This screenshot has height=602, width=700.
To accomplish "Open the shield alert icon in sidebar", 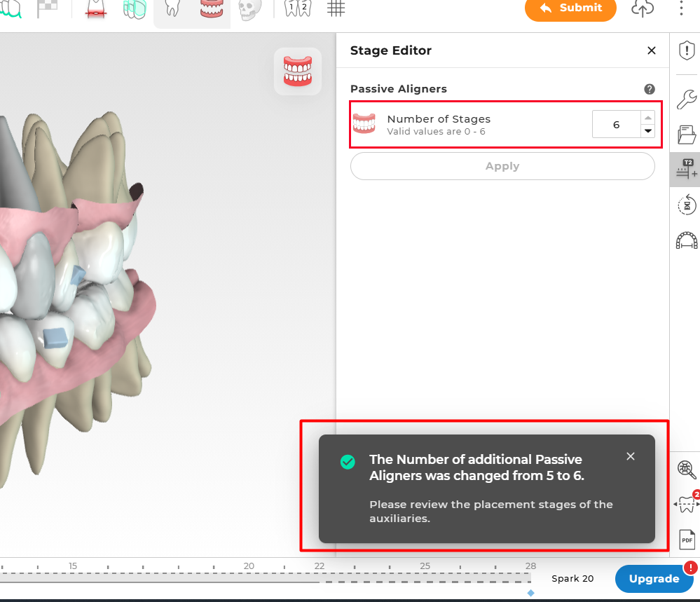I will click(x=687, y=50).
